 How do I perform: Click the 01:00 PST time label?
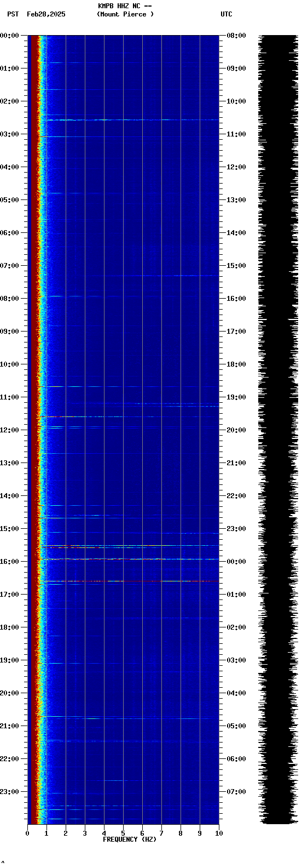(x=9, y=68)
